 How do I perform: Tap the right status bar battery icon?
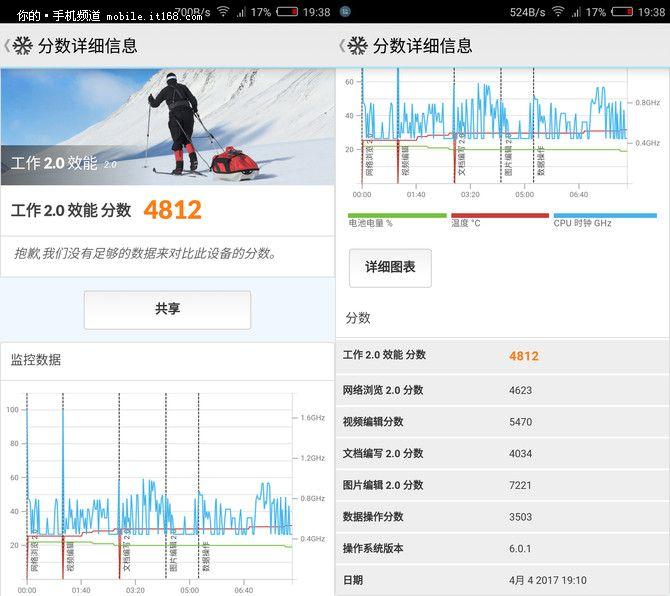point(621,12)
